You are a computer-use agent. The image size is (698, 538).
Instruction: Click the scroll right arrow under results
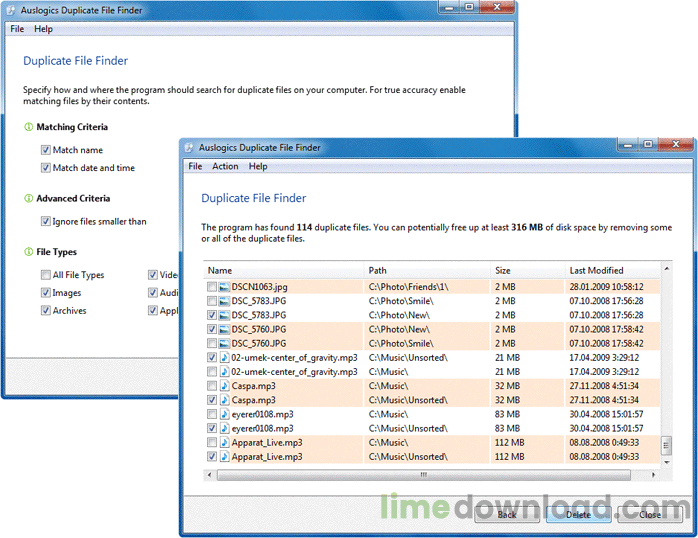[653, 475]
